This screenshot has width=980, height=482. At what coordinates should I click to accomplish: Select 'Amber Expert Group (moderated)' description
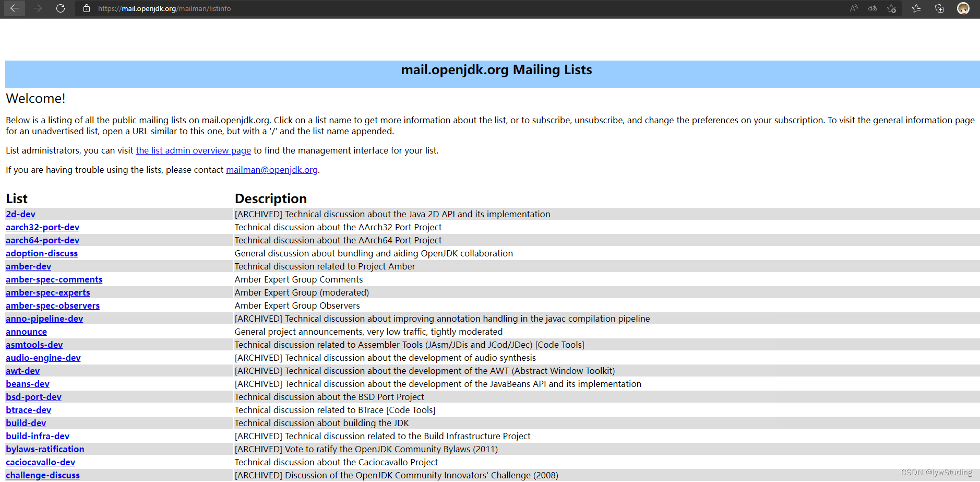[302, 292]
